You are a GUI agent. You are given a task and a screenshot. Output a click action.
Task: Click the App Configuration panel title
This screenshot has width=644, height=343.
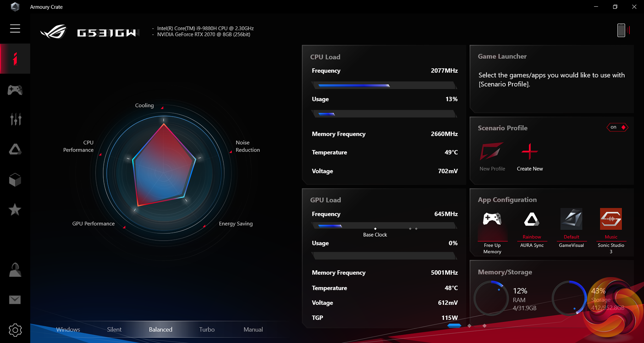507,200
